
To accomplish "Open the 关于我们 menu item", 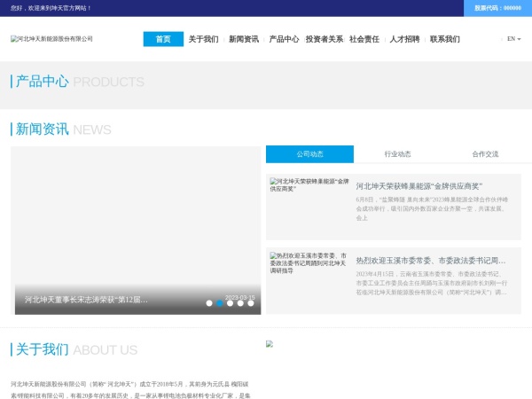I will coord(204,39).
